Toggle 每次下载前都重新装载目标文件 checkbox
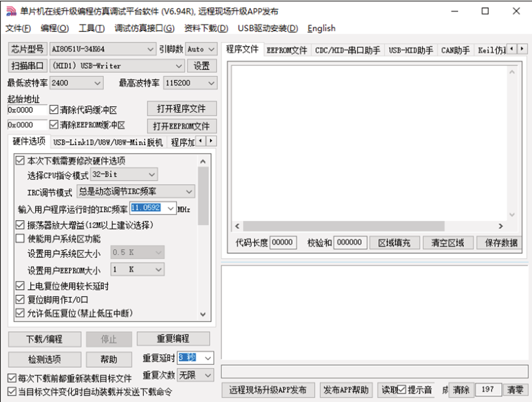Screen dimensions: 532x402 (12, 378)
